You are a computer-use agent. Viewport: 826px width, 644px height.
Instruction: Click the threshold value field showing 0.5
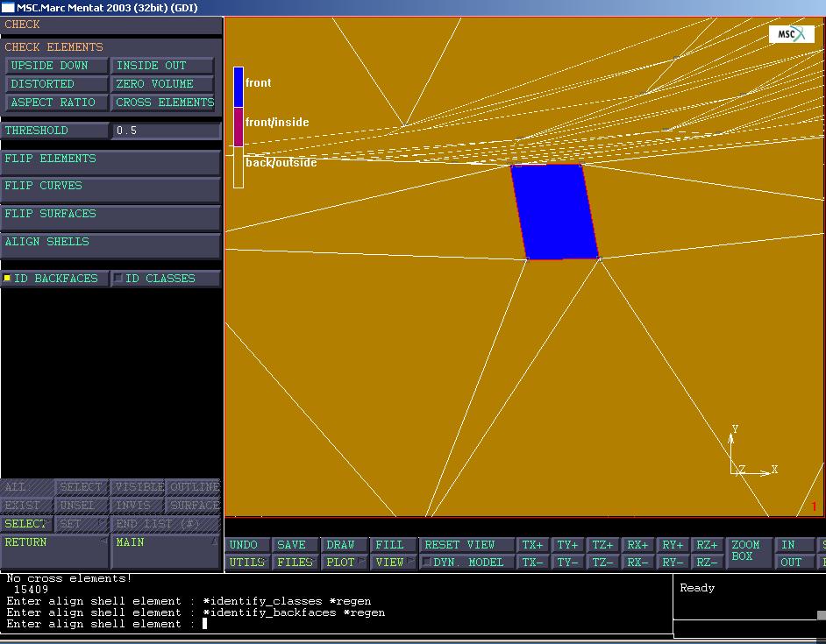(166, 130)
